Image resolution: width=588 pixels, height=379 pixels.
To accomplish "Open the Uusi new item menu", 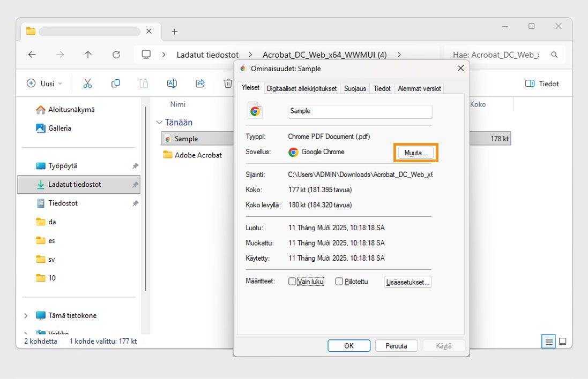I will pyautogui.click(x=44, y=84).
